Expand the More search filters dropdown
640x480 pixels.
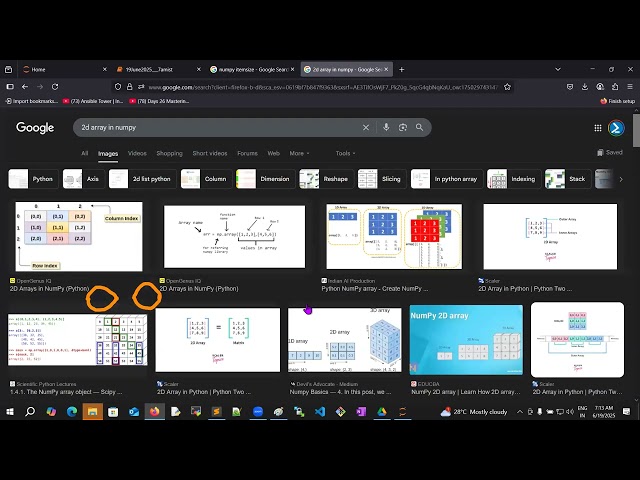[x=297, y=153]
